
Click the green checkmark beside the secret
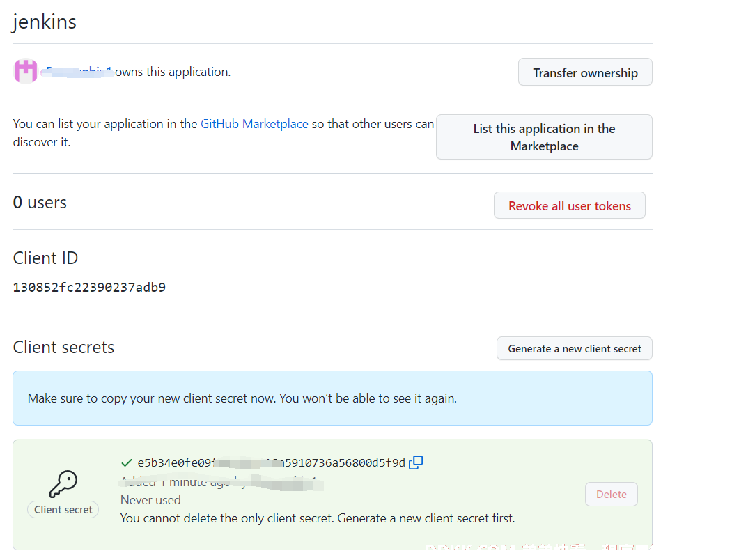click(x=126, y=463)
